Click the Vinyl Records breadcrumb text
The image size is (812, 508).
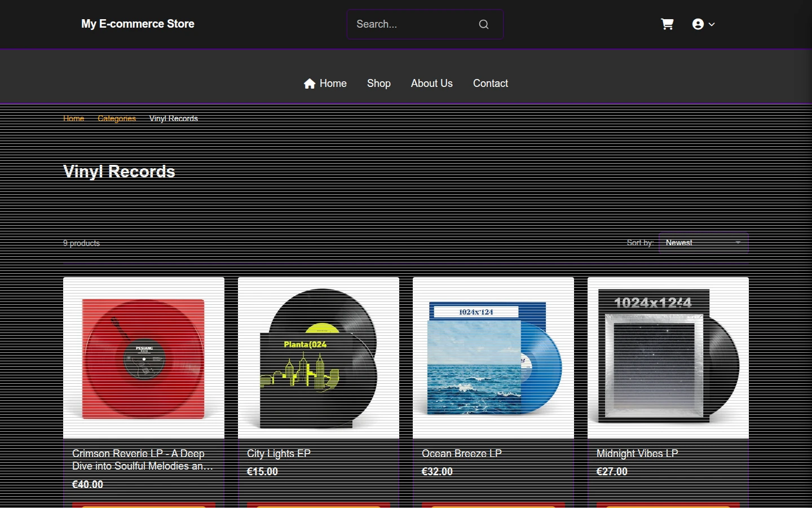(174, 119)
